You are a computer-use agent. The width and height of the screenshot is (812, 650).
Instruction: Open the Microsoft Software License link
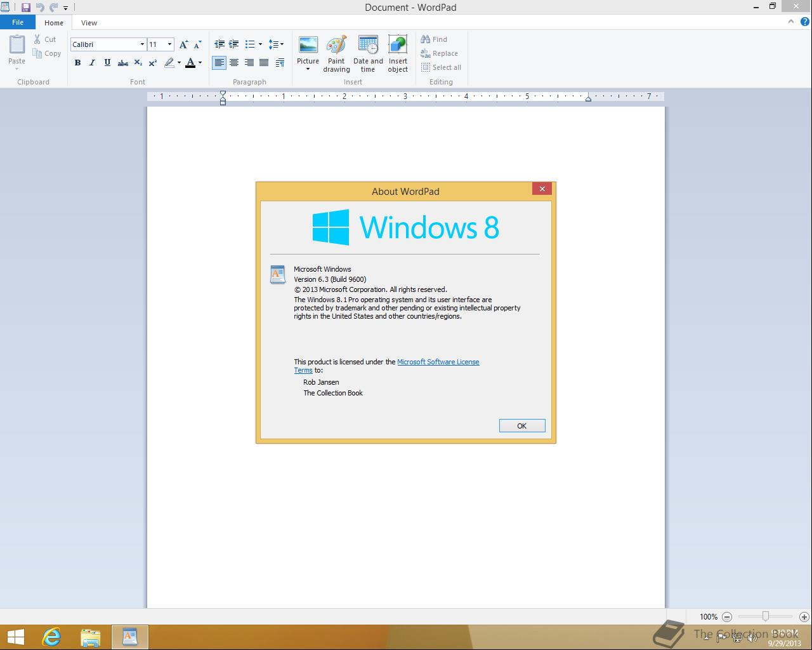pyautogui.click(x=438, y=362)
